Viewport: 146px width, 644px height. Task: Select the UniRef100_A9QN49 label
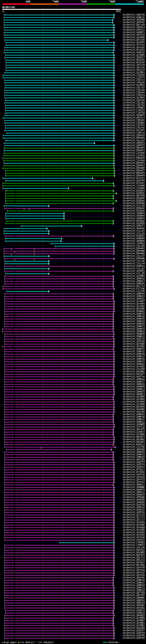point(134,213)
